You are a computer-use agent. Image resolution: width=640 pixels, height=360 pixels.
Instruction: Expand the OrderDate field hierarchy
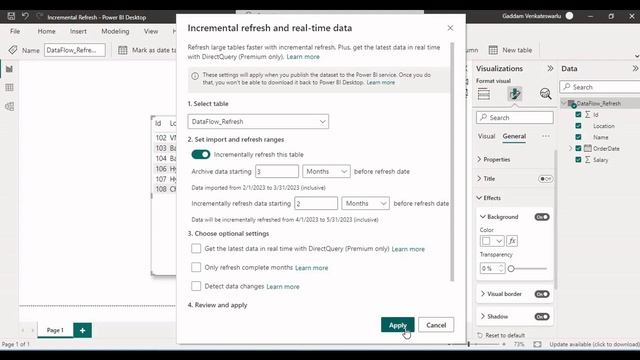pyautogui.click(x=571, y=149)
